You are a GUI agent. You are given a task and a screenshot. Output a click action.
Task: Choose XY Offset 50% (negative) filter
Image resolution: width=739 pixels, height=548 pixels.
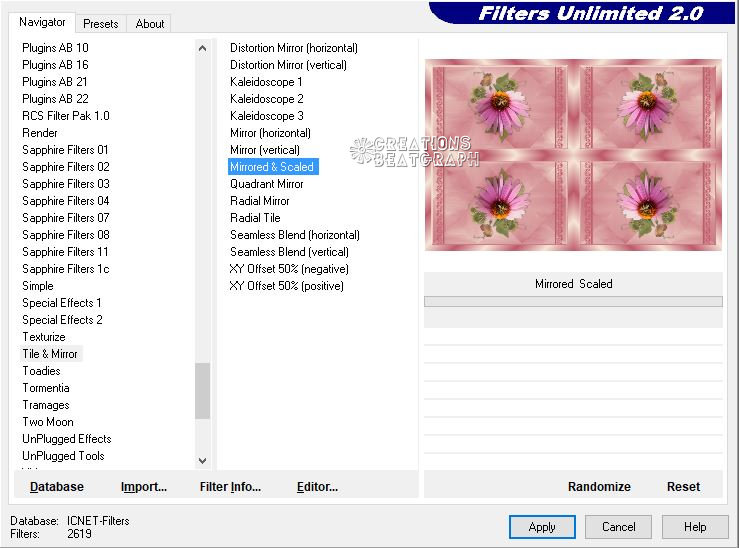[x=289, y=269]
